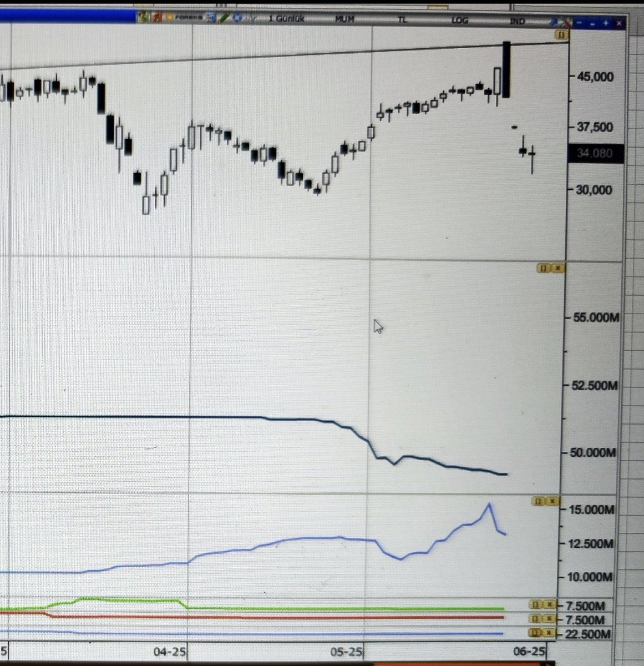Click the tall black bearish candle
Screen dimensions: 644x666
click(x=506, y=69)
